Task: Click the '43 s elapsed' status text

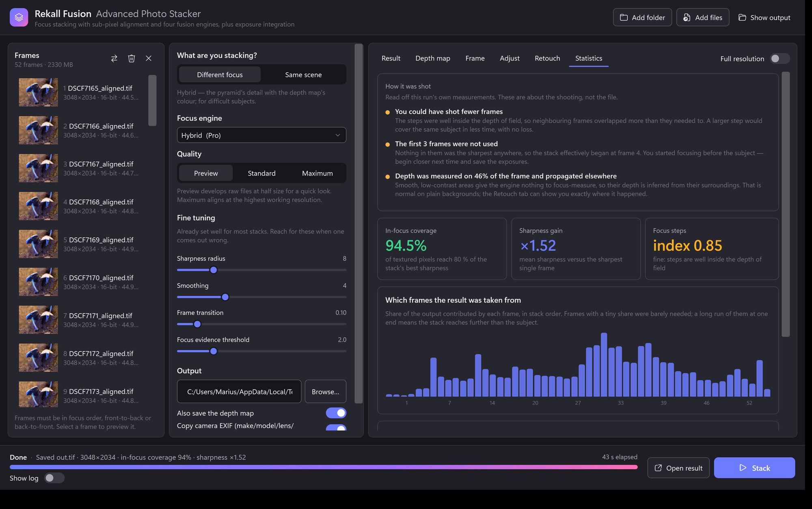Action: click(620, 457)
